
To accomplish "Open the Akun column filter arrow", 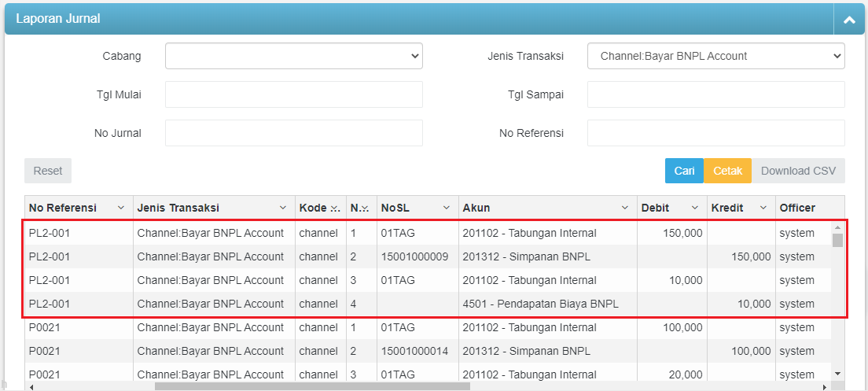I will 625,208.
